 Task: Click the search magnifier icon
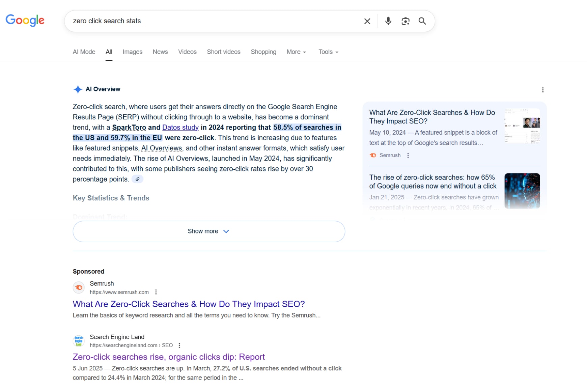(x=422, y=21)
